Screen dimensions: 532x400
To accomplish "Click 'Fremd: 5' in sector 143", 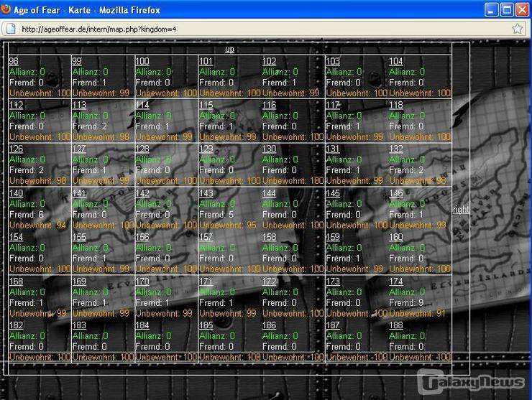I will 216,215.
